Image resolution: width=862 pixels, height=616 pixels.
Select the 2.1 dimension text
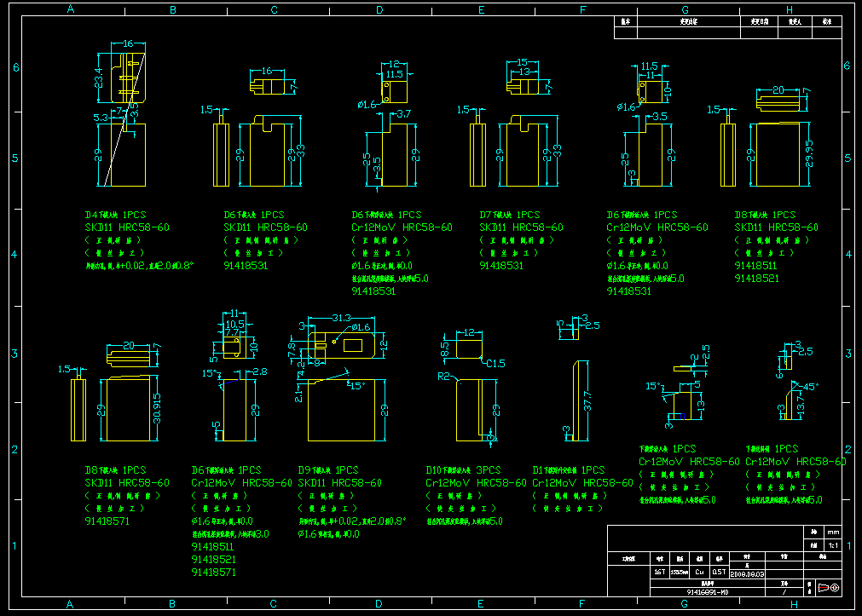coord(298,395)
